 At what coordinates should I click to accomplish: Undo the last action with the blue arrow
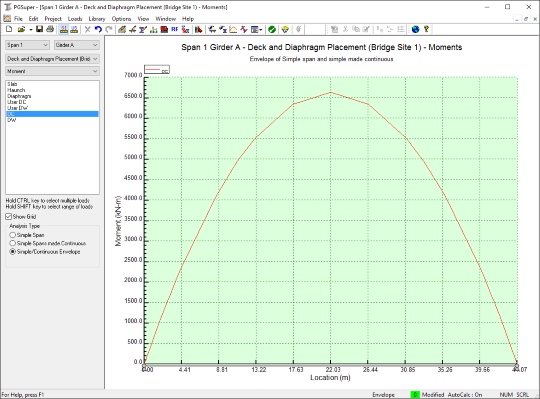coord(98,29)
